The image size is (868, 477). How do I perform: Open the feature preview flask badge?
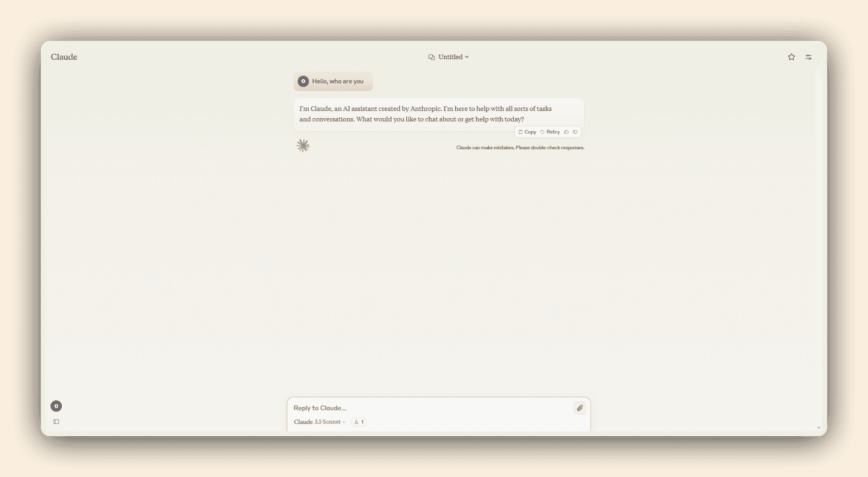point(359,422)
